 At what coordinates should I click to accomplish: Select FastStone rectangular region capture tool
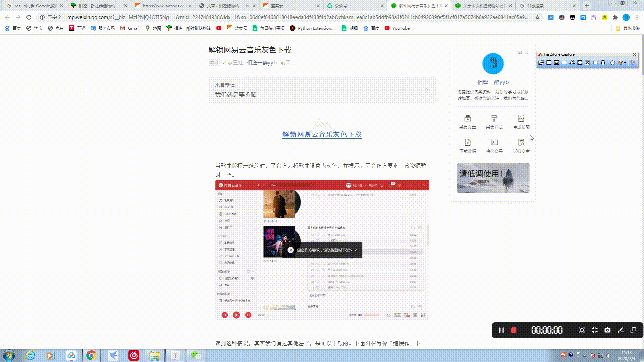point(564,63)
